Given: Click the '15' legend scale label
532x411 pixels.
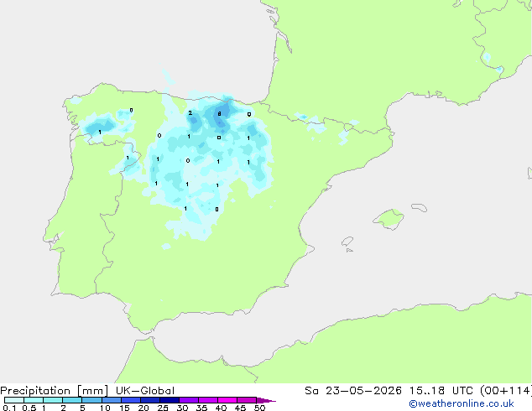Looking at the screenshot, I should (x=124, y=408).
